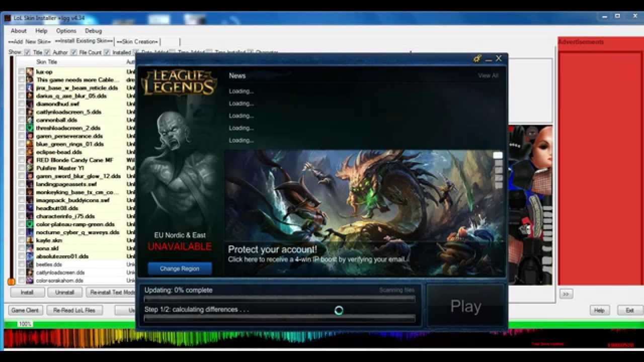Viewport: 644px width, 362px height.
Task: Click the bottom-right Help button
Action: (x=599, y=310)
